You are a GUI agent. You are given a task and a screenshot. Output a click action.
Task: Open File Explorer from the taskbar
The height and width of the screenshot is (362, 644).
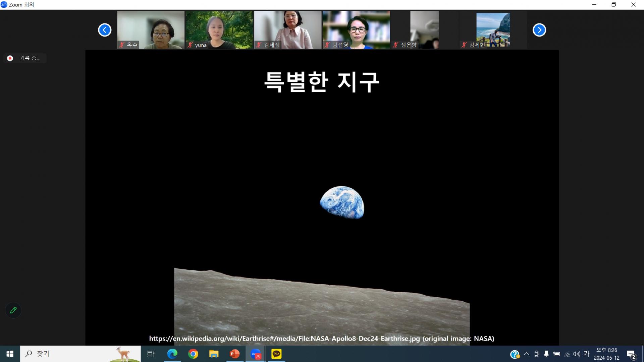pyautogui.click(x=214, y=354)
